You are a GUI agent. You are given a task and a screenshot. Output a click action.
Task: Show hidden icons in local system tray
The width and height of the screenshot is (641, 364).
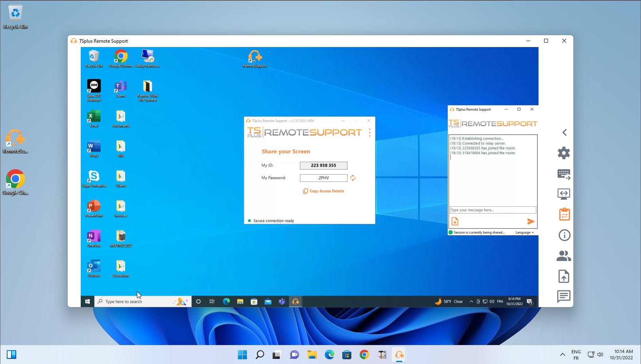(562, 355)
